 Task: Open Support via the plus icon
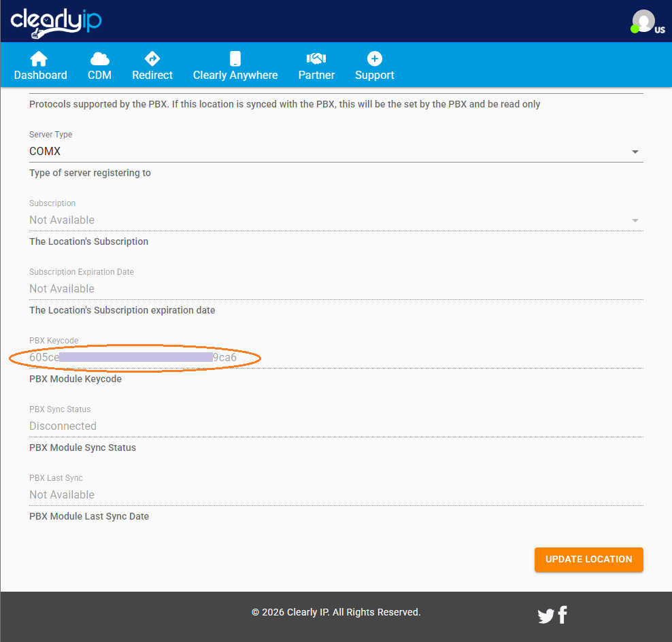(375, 58)
